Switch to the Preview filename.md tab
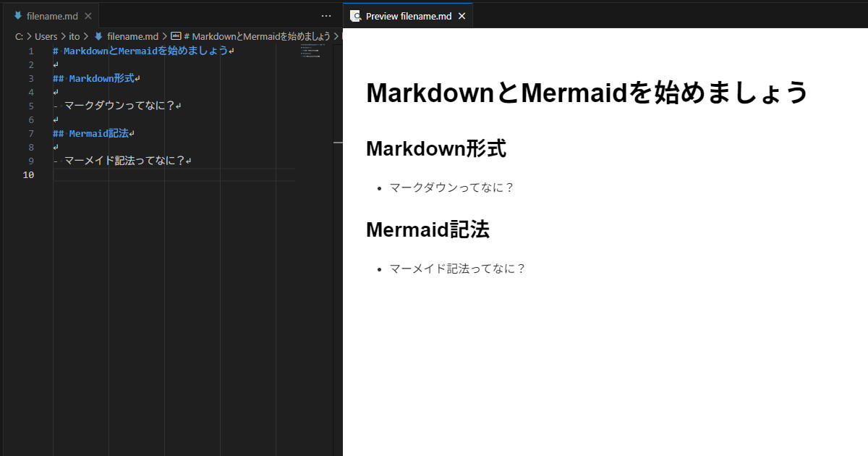 (x=408, y=16)
